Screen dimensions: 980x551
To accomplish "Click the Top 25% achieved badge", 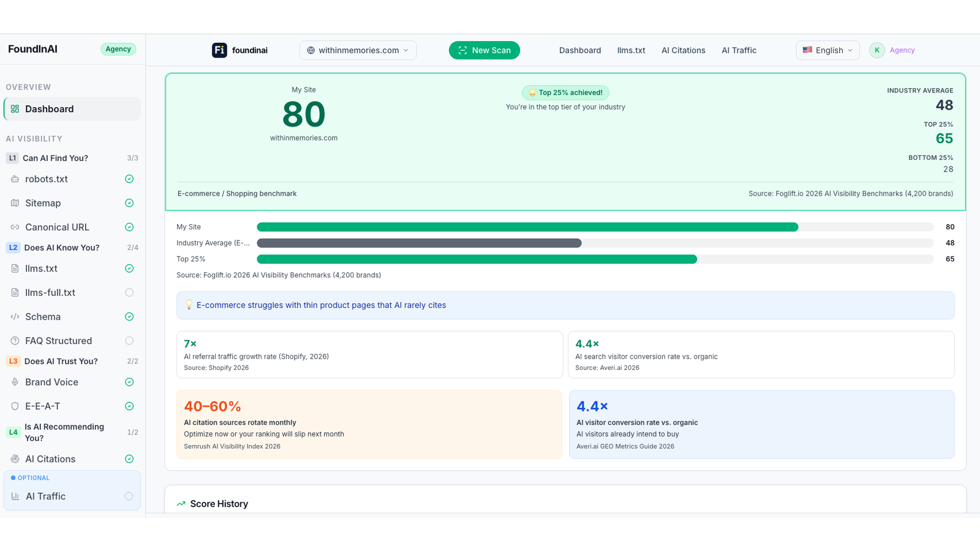I will tap(565, 93).
